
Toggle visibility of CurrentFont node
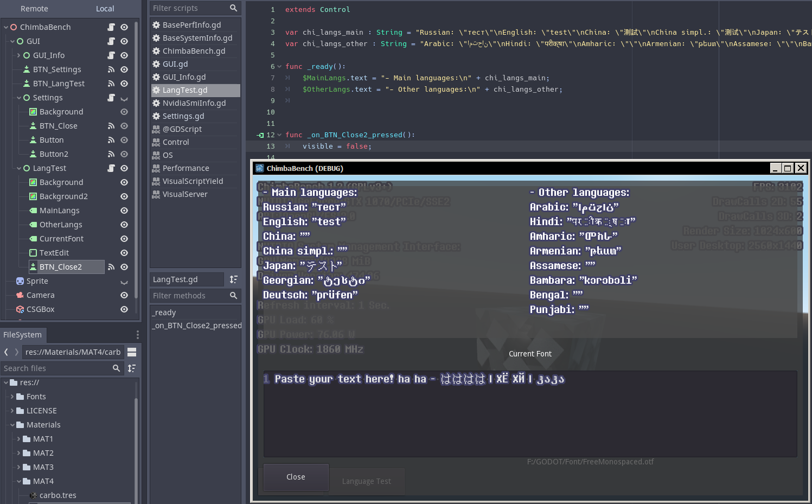[124, 239]
